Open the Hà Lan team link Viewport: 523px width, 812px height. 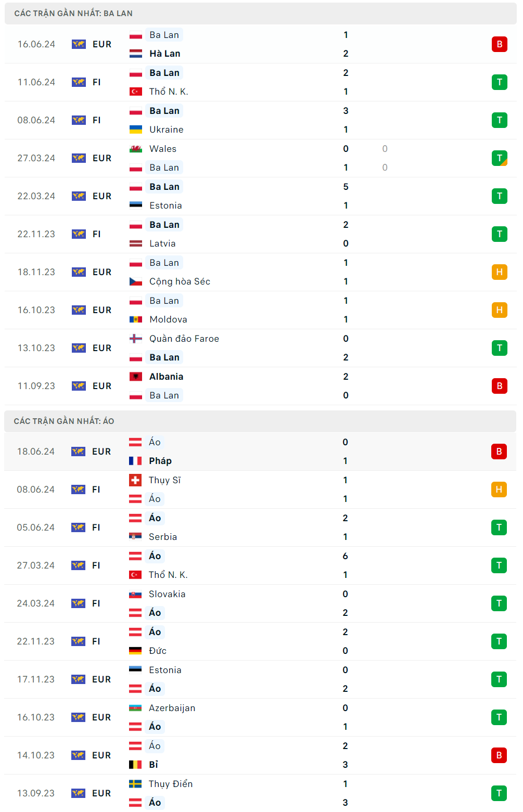[x=164, y=54]
